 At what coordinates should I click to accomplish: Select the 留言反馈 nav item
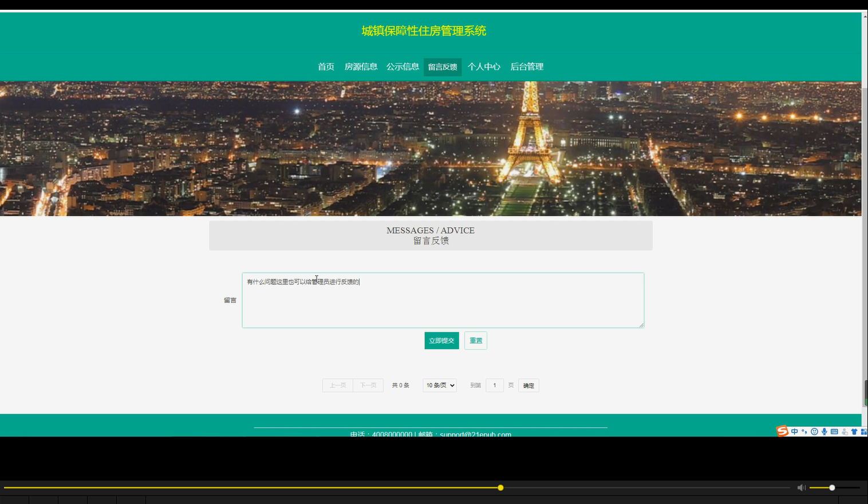(443, 67)
